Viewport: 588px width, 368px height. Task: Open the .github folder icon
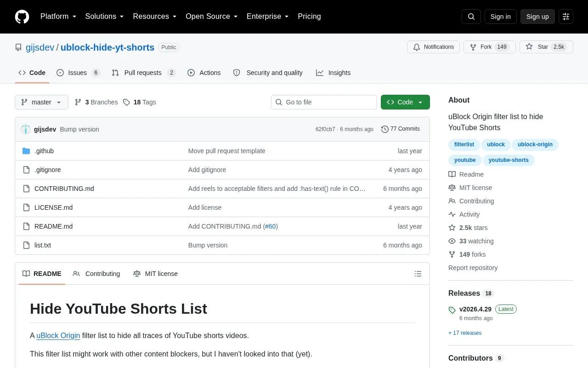(26, 151)
